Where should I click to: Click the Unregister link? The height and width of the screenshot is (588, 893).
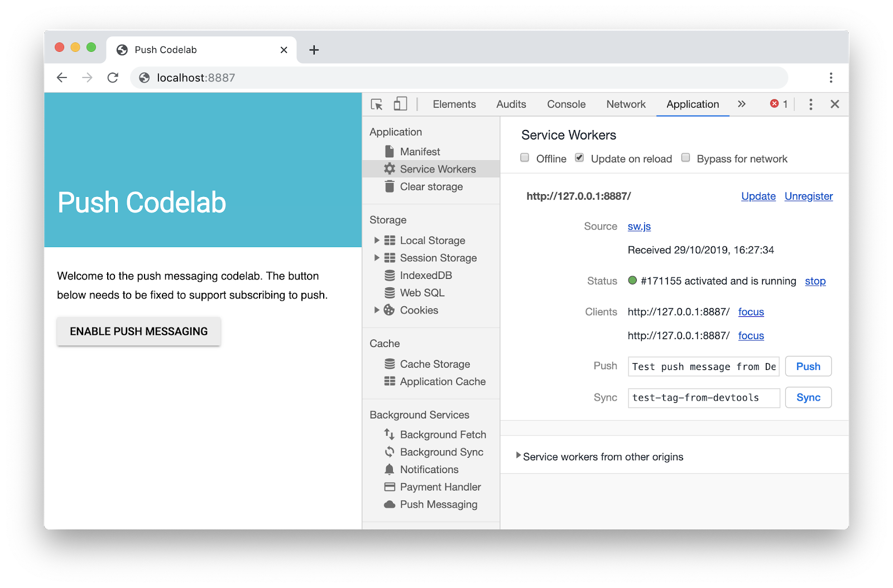pos(808,196)
